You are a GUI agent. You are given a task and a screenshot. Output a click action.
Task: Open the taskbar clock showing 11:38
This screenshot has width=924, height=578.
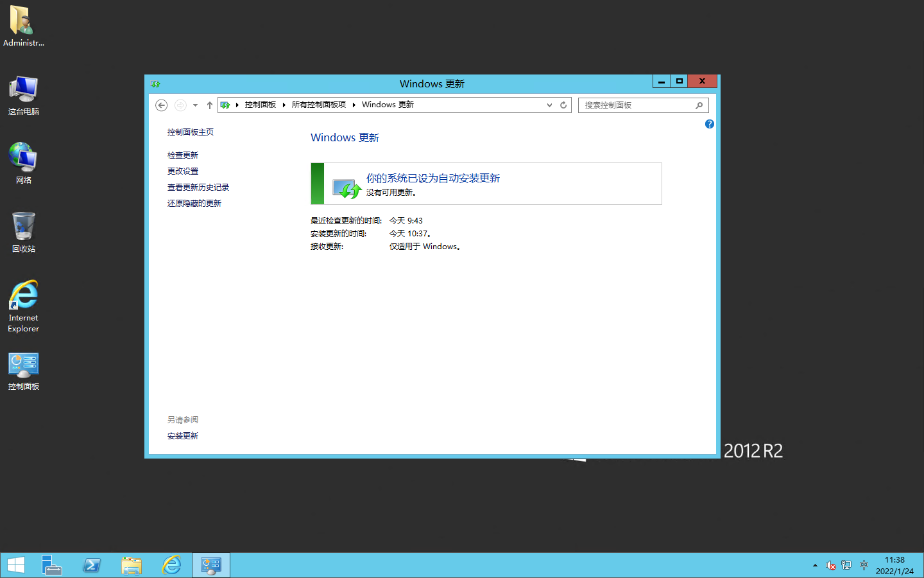click(x=894, y=566)
